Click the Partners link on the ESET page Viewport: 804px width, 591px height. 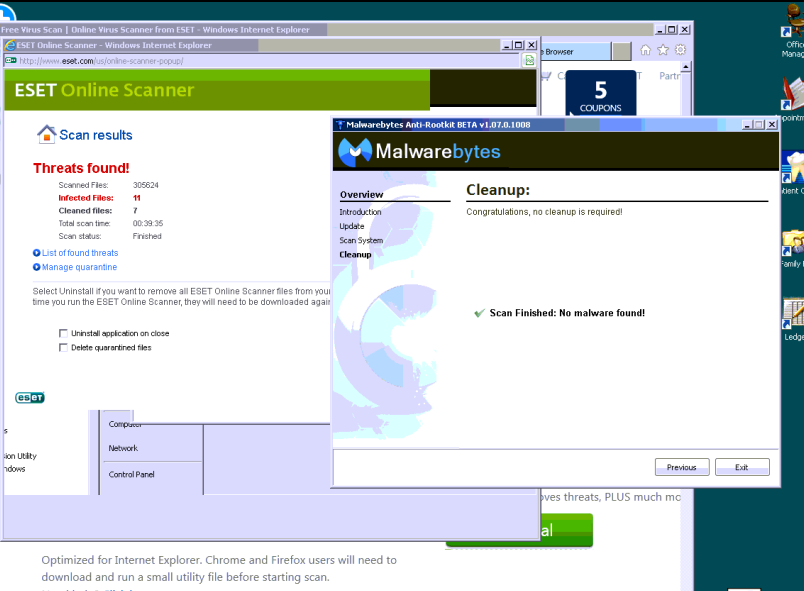(x=669, y=76)
